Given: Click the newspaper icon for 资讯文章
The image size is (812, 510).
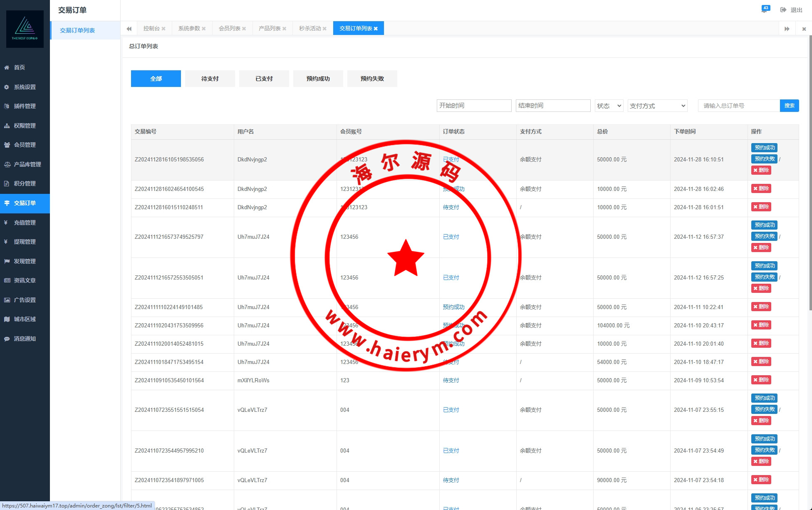Looking at the screenshot, I should (7, 280).
